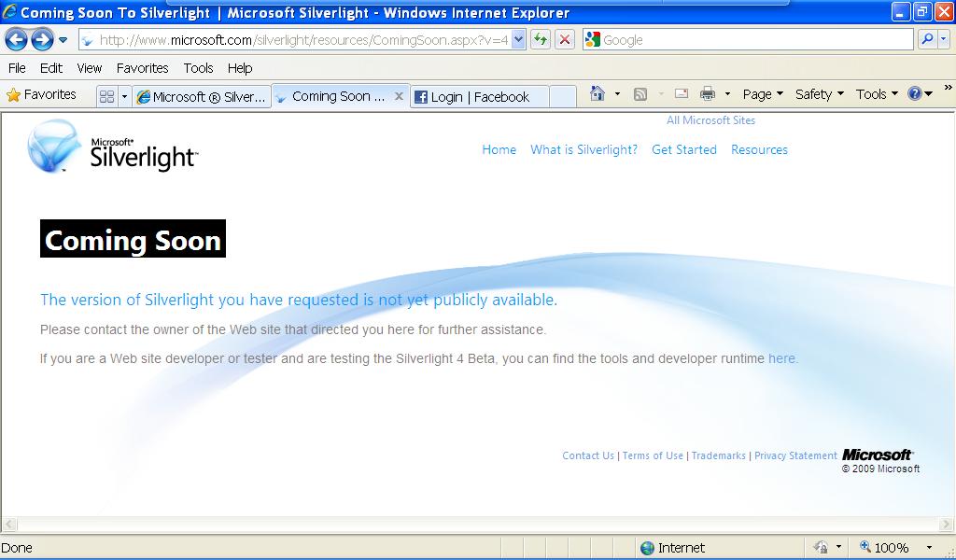
Task: Expand the address bar history dropdown
Action: [x=518, y=40]
